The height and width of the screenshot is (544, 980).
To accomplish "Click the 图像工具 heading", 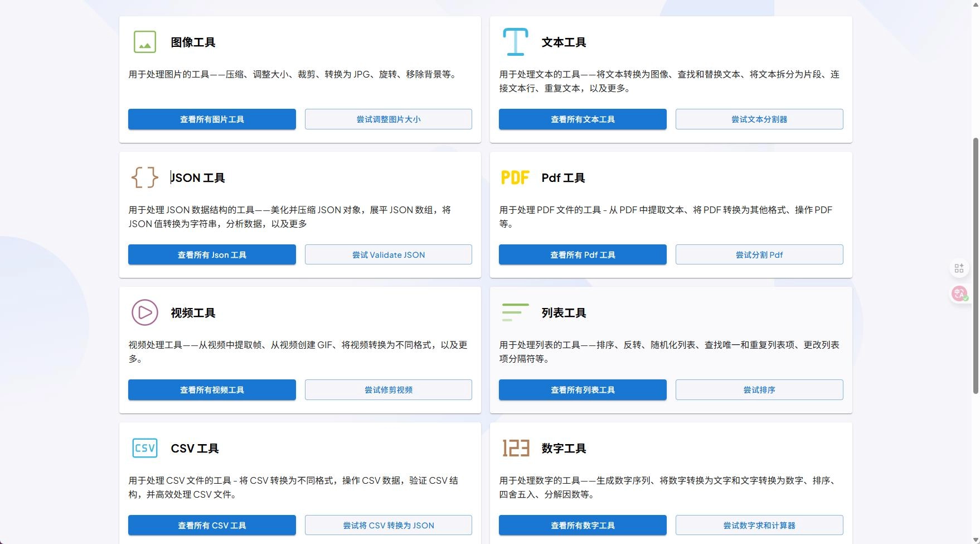I will click(193, 42).
